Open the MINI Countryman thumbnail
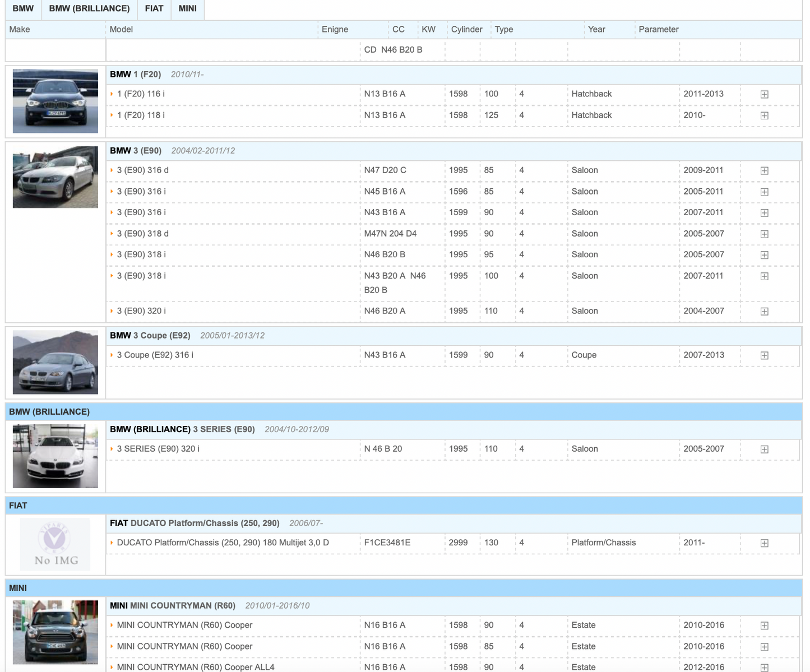Image resolution: width=810 pixels, height=672 pixels. (55, 632)
